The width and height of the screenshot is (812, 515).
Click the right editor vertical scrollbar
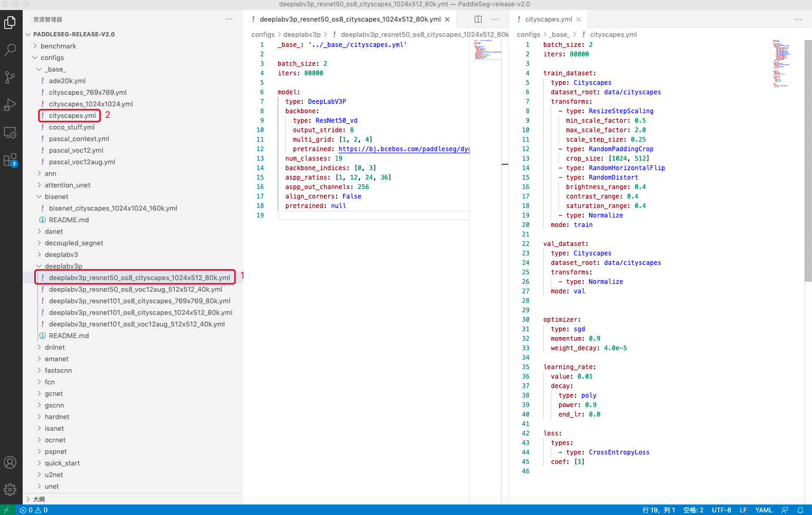tap(808, 161)
